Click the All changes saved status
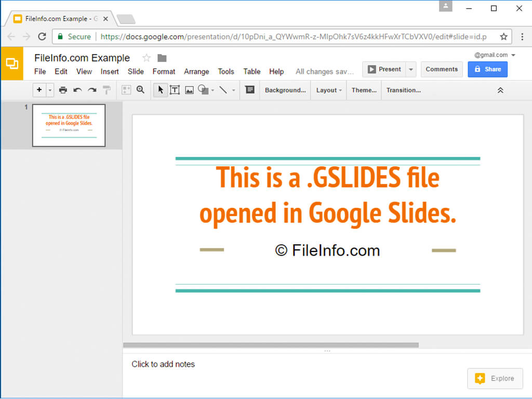Viewport: 532px width, 399px height. point(324,72)
